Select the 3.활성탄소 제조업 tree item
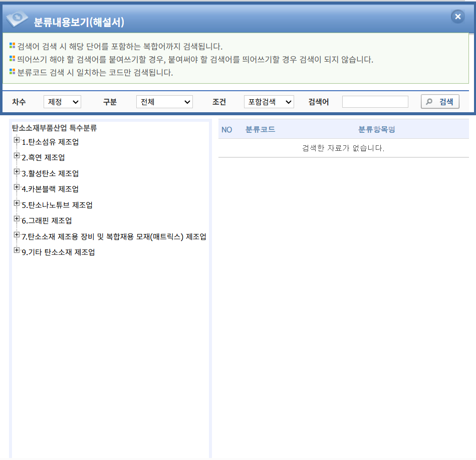 [x=50, y=173]
